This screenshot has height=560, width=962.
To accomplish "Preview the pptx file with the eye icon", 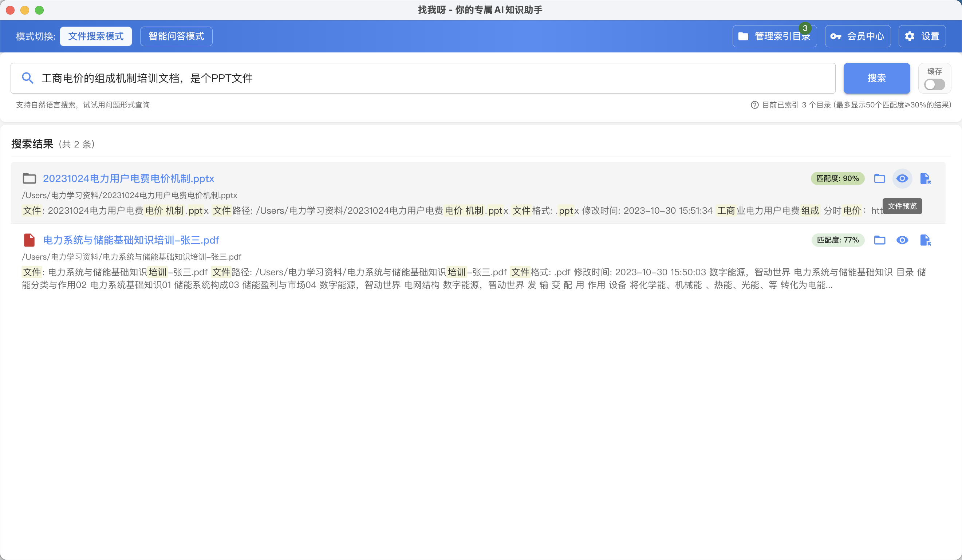I will 902,178.
